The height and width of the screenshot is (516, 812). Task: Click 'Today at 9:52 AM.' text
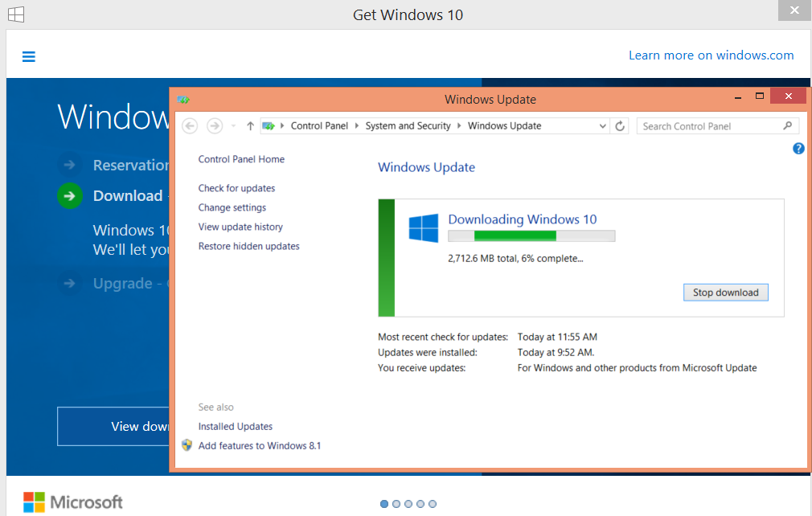click(x=556, y=353)
